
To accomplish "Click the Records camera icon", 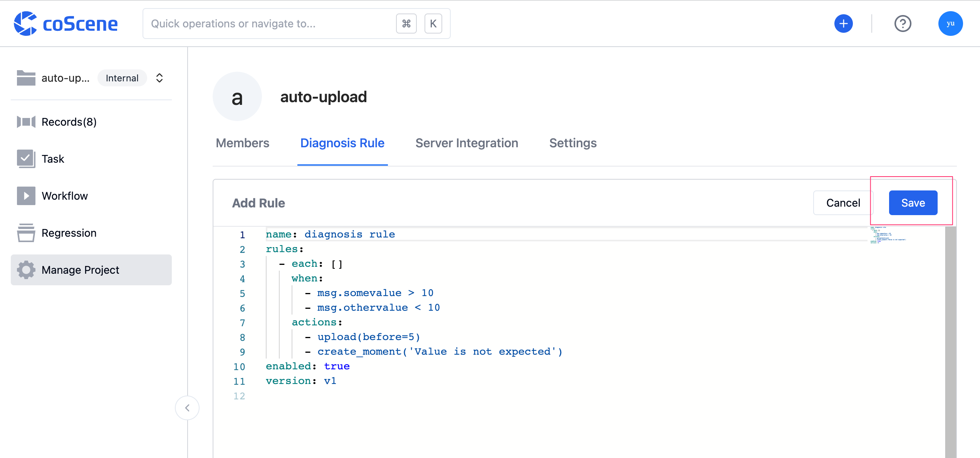I will (x=26, y=122).
